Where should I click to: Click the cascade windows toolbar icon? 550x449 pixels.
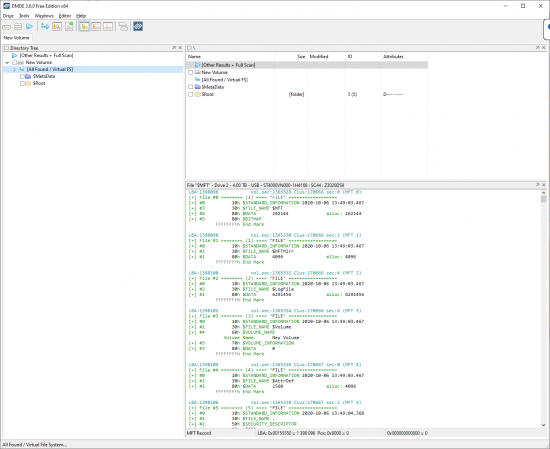tap(123, 27)
